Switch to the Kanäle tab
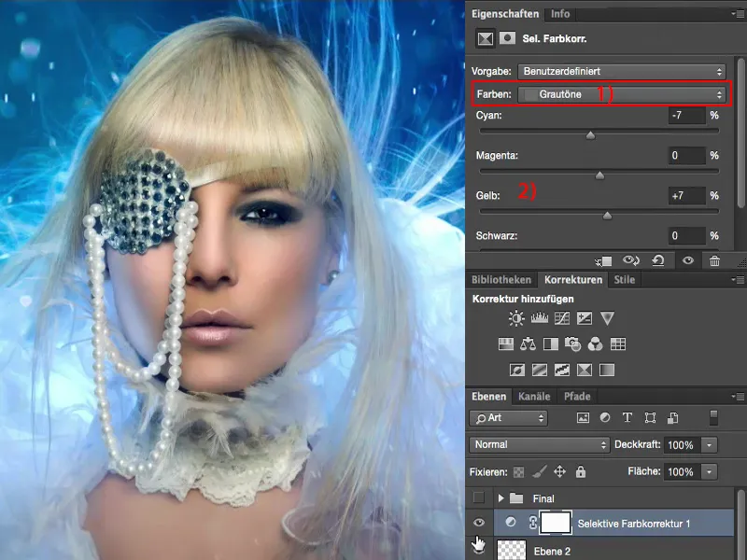 534,396
